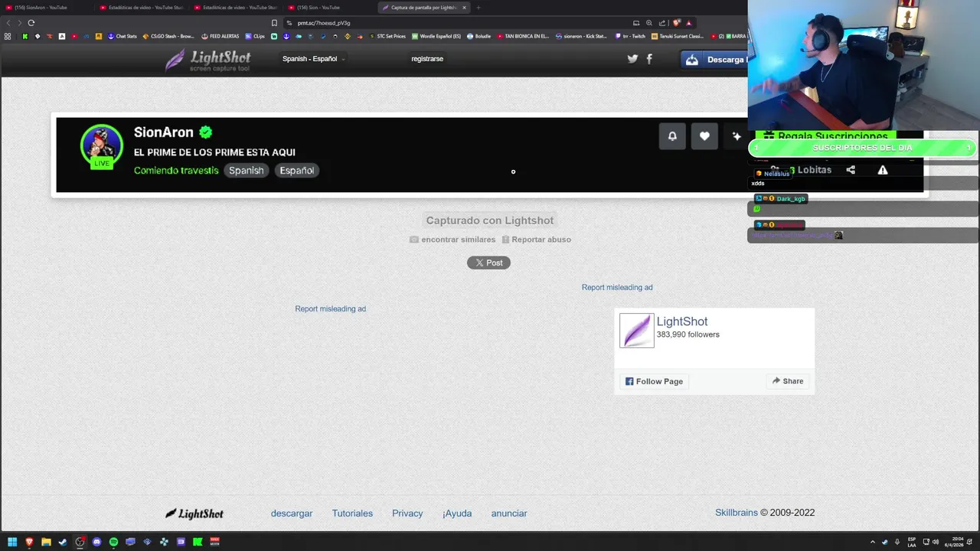Click the LightShot Facebook page thumbnail
980x551 pixels.
click(x=637, y=331)
